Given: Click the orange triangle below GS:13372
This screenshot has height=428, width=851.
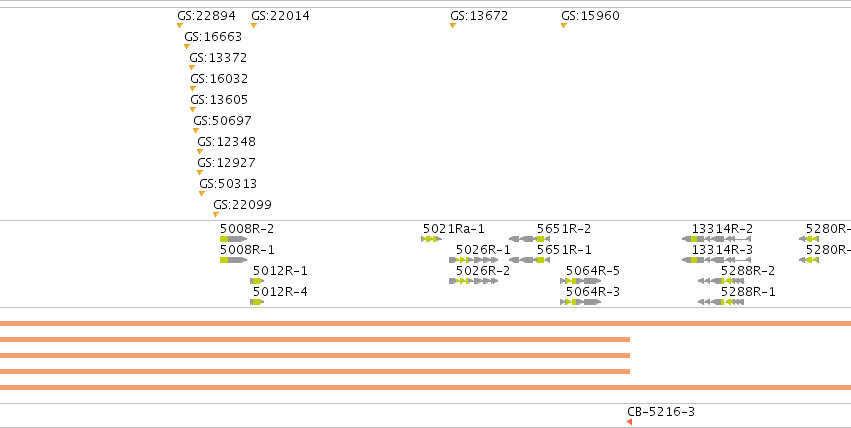Looking at the screenshot, I should coord(192,68).
